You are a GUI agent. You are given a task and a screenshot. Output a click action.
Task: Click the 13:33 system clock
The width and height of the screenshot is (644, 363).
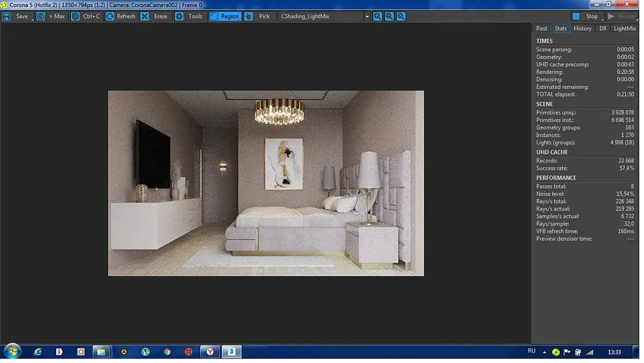point(615,352)
